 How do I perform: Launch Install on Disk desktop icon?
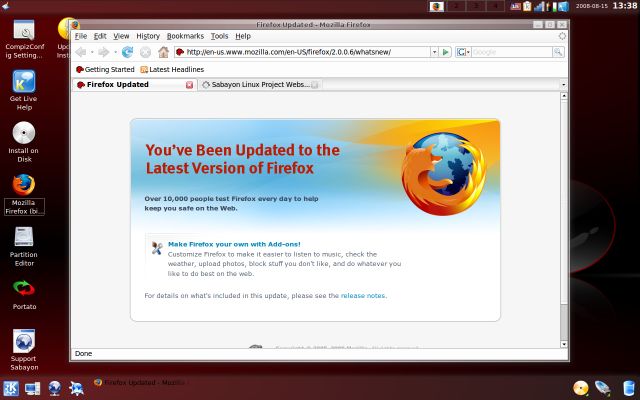(24, 142)
